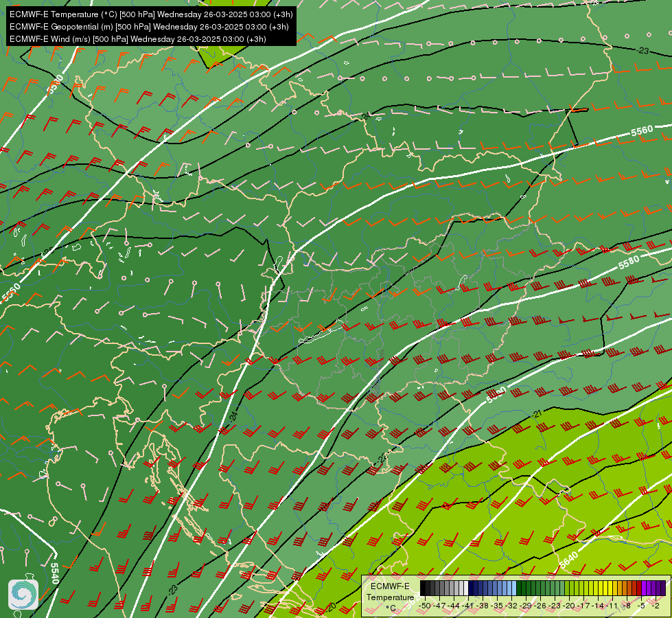The width and height of the screenshot is (672, 618).
Task: Click the -5 tick label in the legend
Action: click(641, 606)
